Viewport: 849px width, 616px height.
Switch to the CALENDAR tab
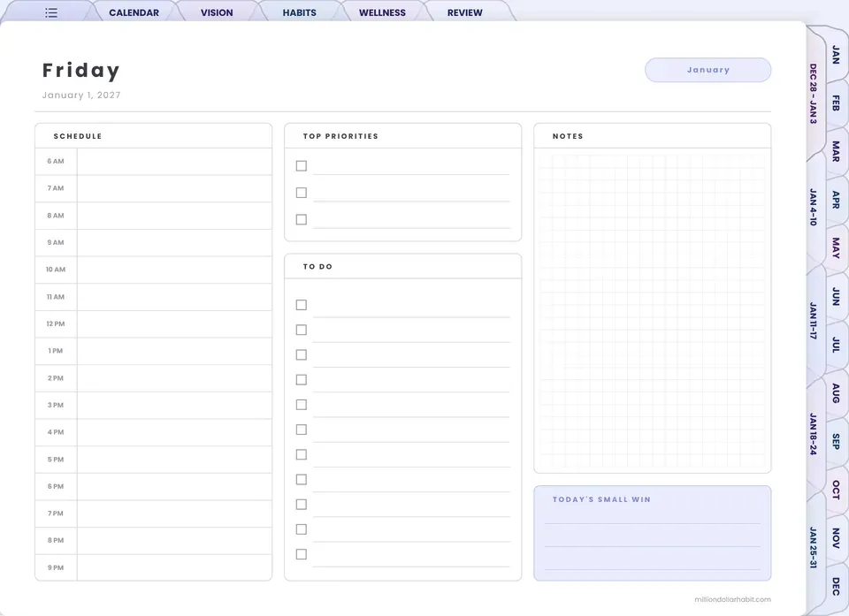pos(134,12)
